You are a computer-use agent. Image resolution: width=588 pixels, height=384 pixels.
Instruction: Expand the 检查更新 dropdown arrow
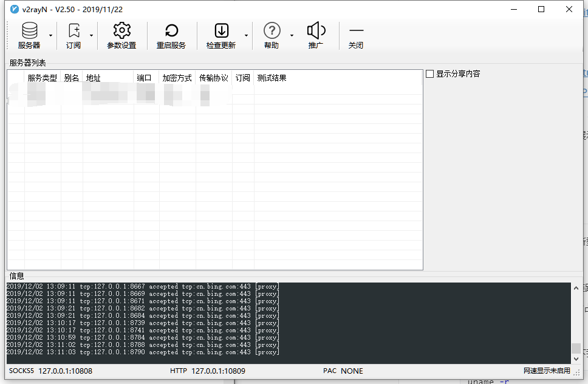[246, 35]
